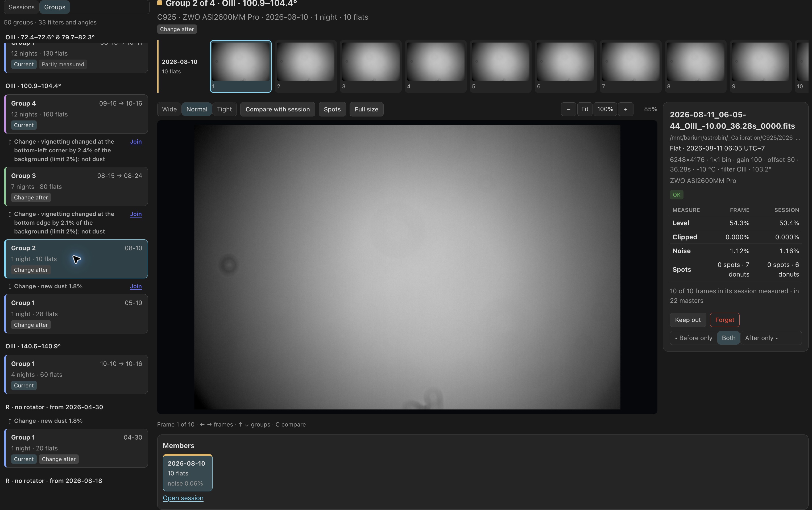Select flat thumbnail number 3
This screenshot has height=510, width=812.
tap(371, 66)
